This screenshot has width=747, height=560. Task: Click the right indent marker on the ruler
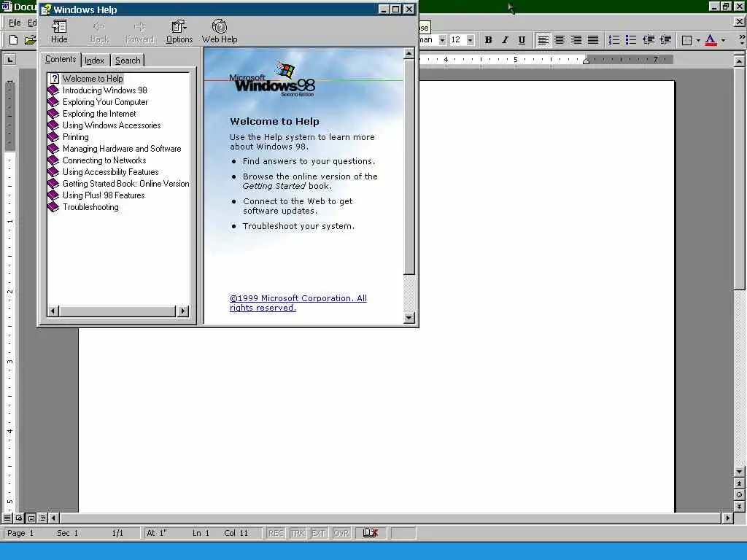click(586, 61)
